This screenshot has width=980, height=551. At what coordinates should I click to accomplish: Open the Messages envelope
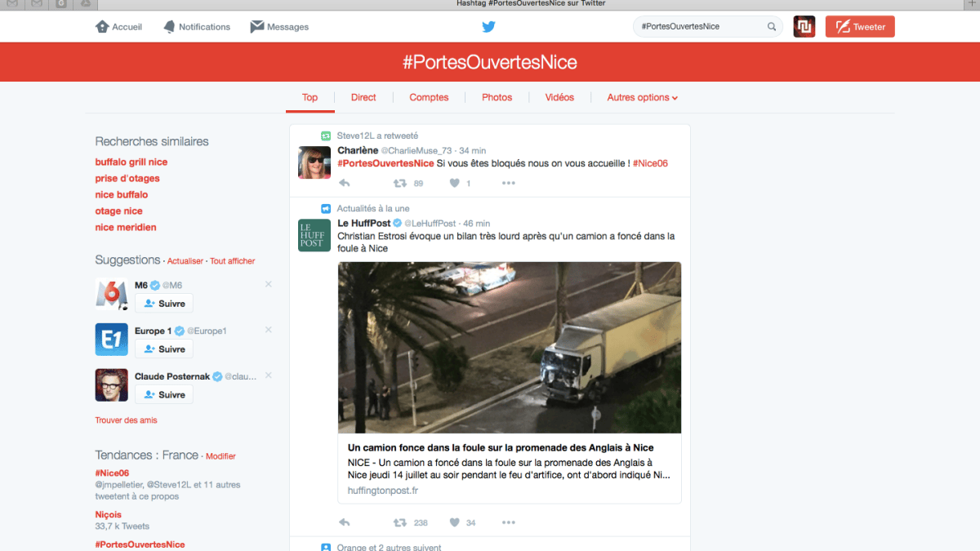279,27
